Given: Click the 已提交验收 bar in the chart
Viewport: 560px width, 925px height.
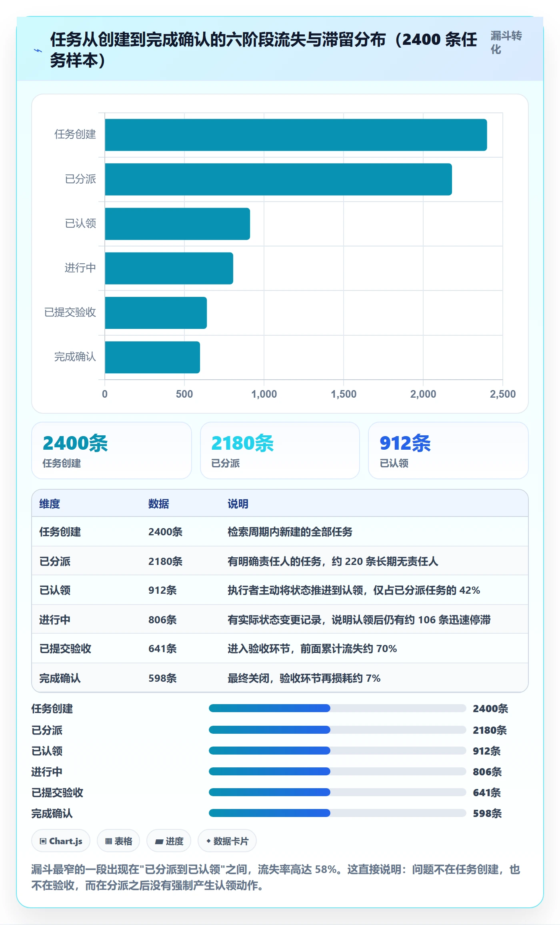Looking at the screenshot, I should click(x=156, y=313).
